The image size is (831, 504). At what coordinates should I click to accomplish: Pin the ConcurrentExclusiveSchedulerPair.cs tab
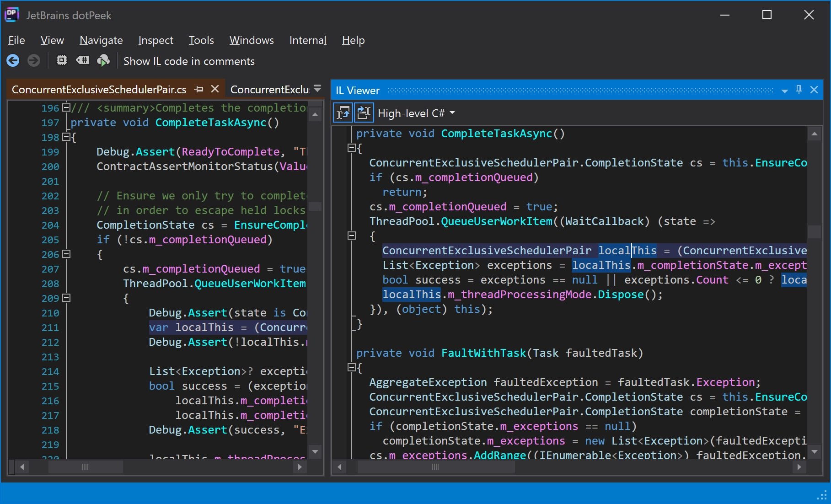(x=198, y=89)
